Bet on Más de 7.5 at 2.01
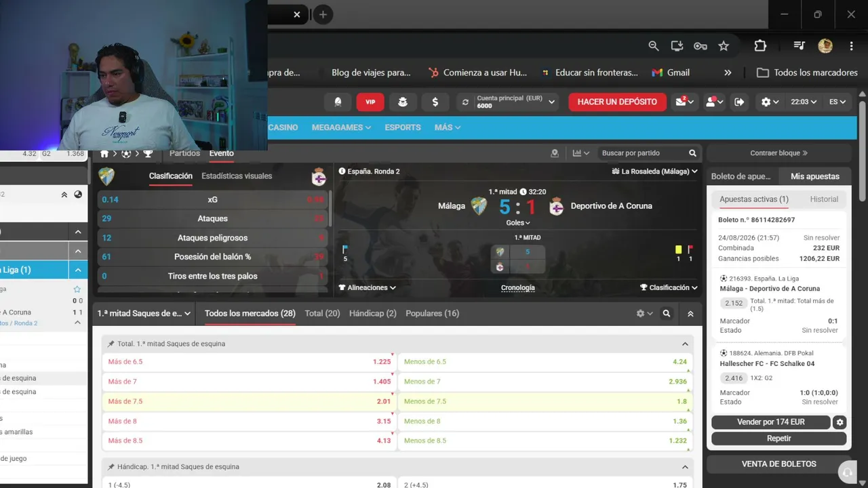The height and width of the screenshot is (488, 868). tap(248, 401)
